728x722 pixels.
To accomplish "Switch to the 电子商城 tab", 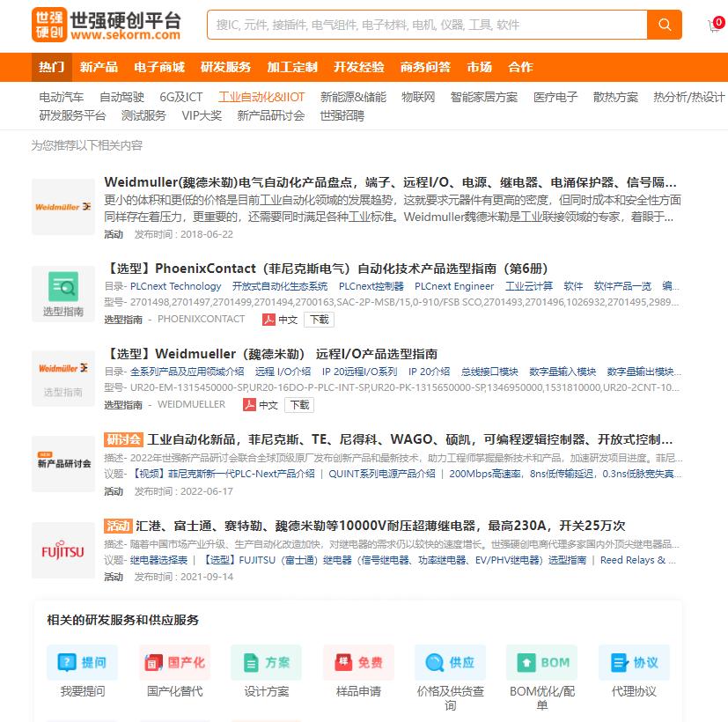I will tap(159, 67).
